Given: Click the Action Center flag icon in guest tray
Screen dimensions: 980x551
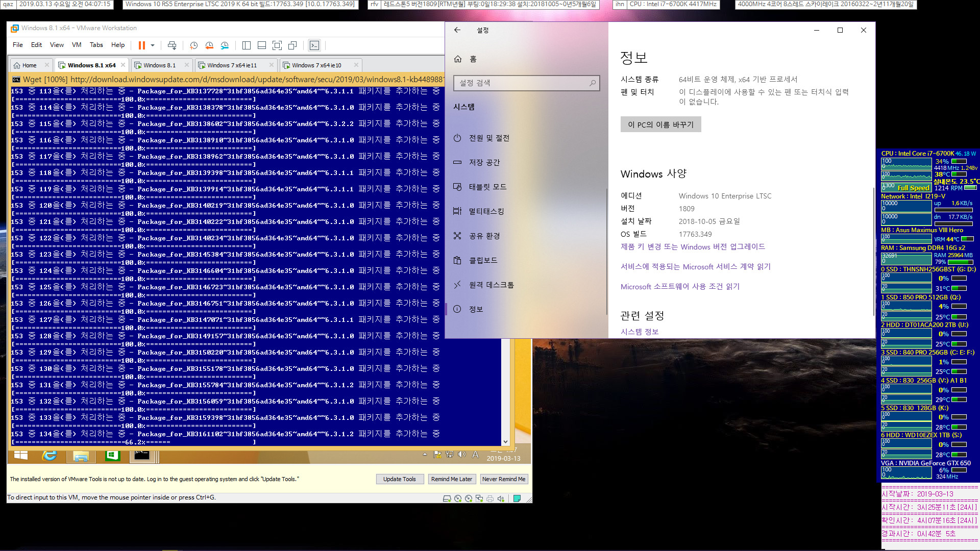Looking at the screenshot, I should click(437, 454).
